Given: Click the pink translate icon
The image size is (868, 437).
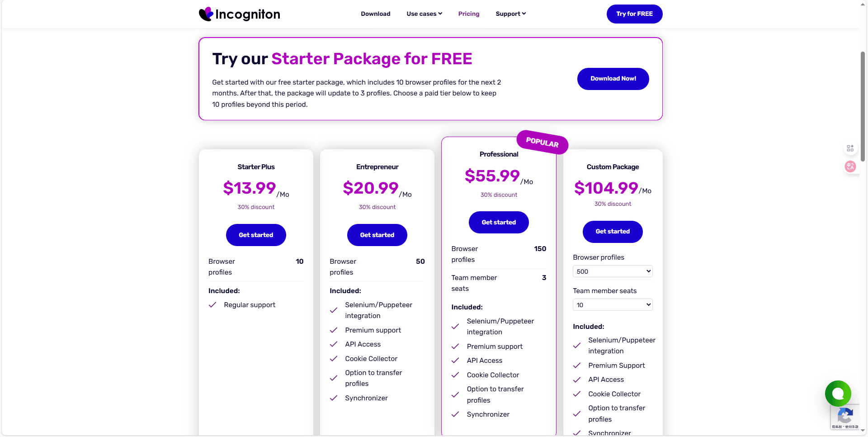Looking at the screenshot, I should click(850, 166).
